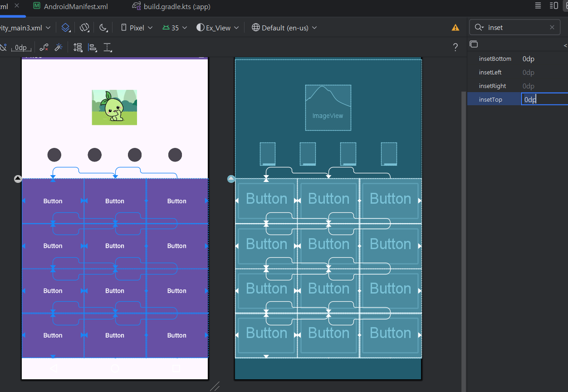Click the guideline handle left of blueprint view
568x392 pixels.
pos(231,179)
